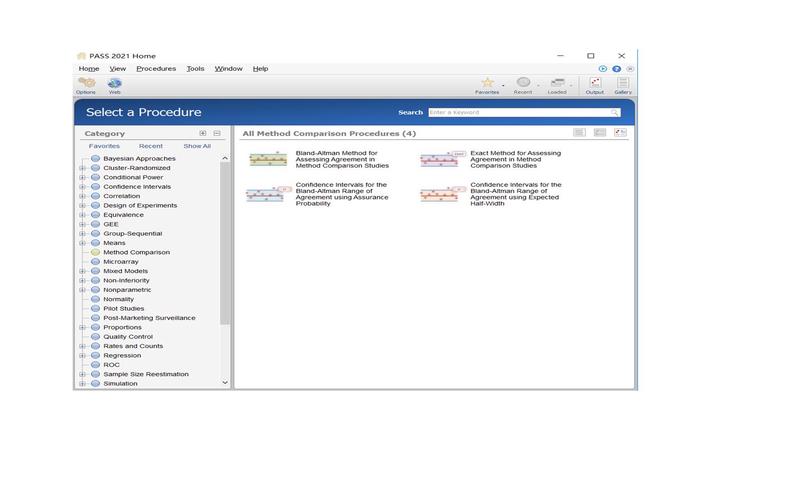Expand all categories with plus icon

click(203, 133)
